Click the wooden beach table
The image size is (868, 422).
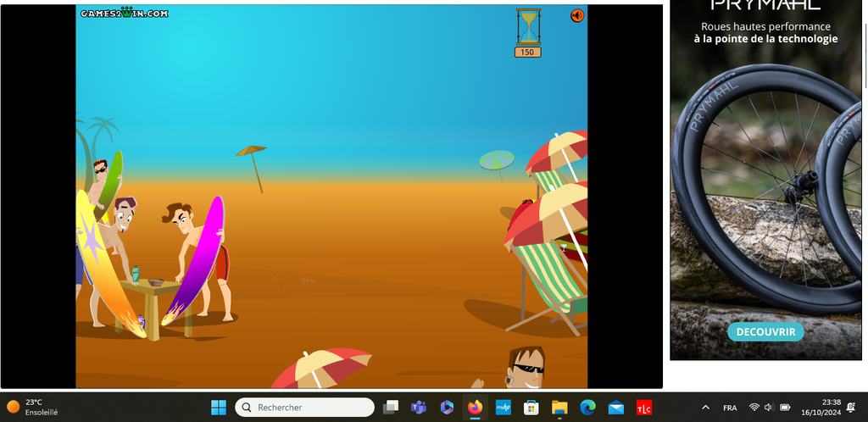(x=153, y=307)
